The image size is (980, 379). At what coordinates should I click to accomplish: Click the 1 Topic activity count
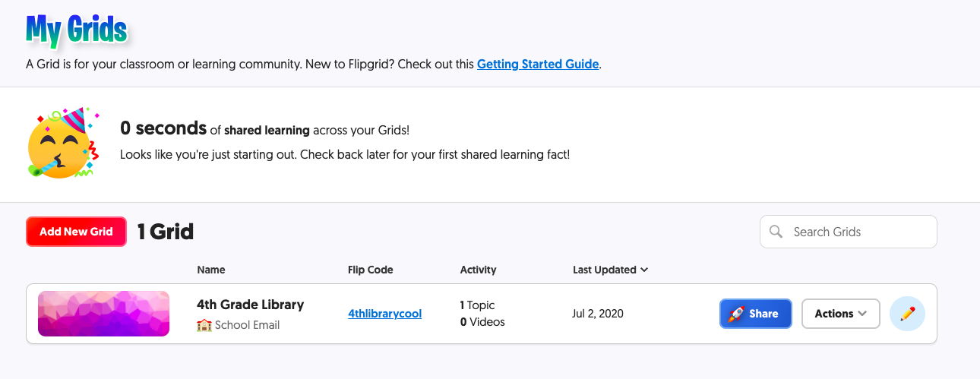tap(477, 305)
